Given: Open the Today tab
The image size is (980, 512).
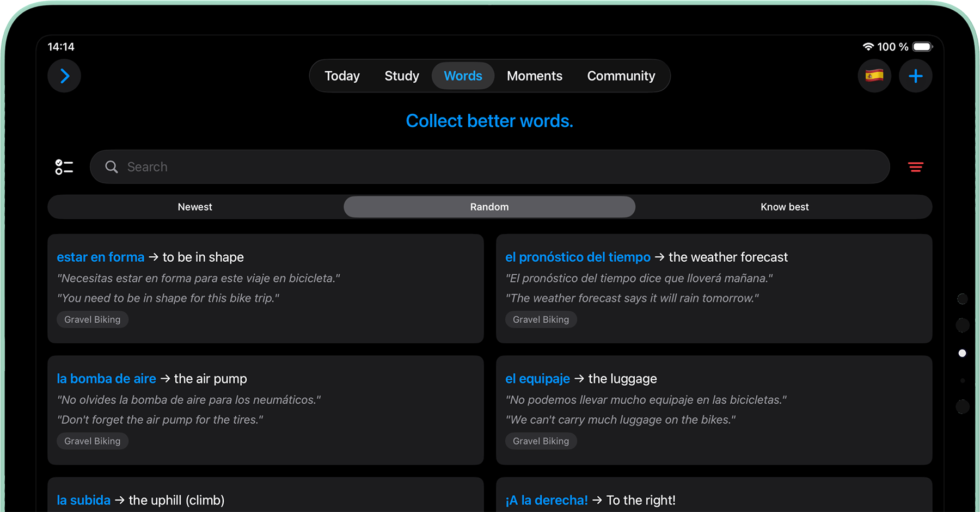Looking at the screenshot, I should [342, 76].
